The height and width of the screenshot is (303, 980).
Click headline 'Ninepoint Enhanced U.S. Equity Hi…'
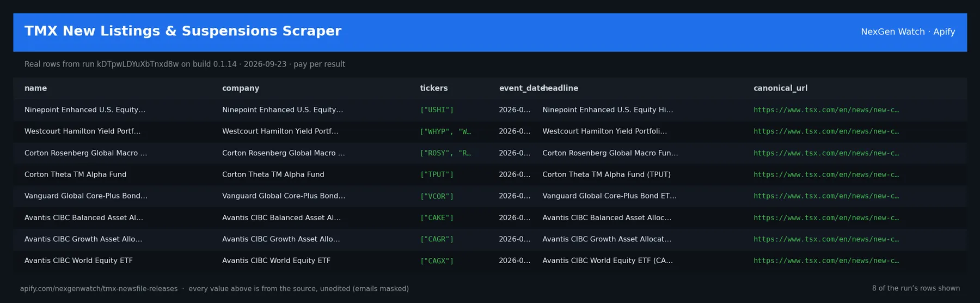point(608,110)
